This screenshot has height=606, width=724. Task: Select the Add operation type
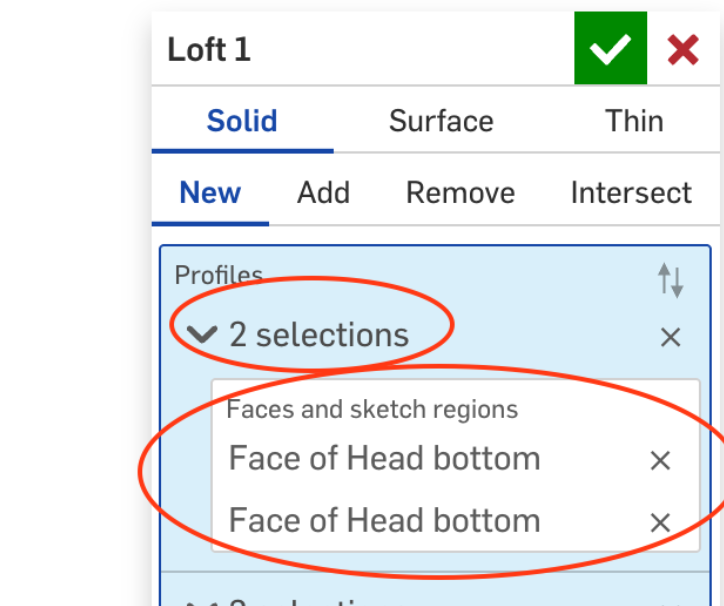[x=323, y=192]
